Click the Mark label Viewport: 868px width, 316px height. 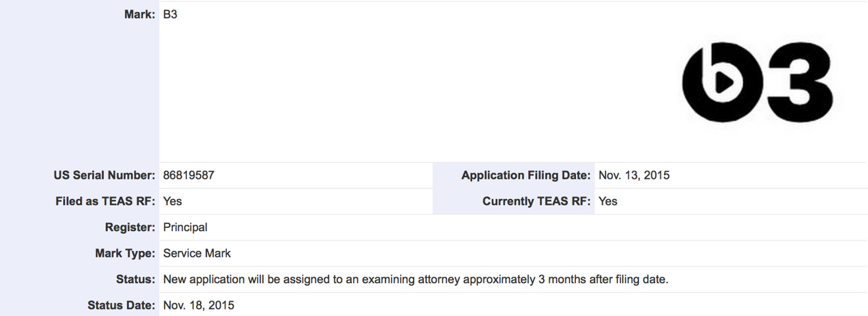(140, 14)
